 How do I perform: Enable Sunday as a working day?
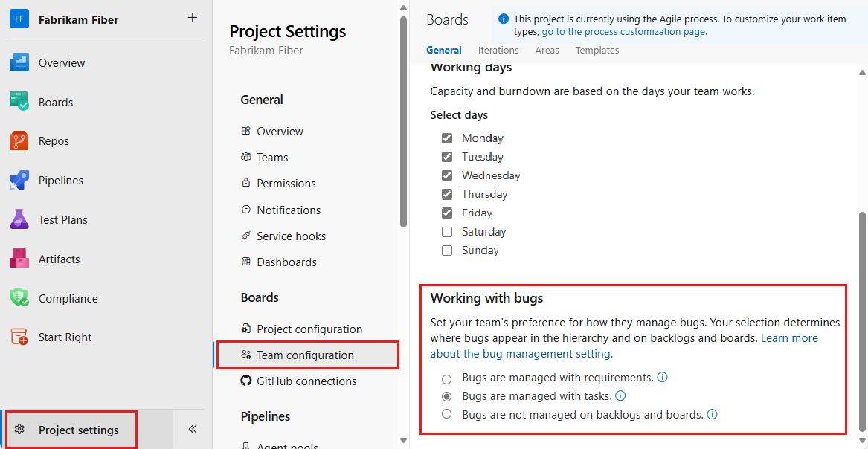[x=447, y=251]
